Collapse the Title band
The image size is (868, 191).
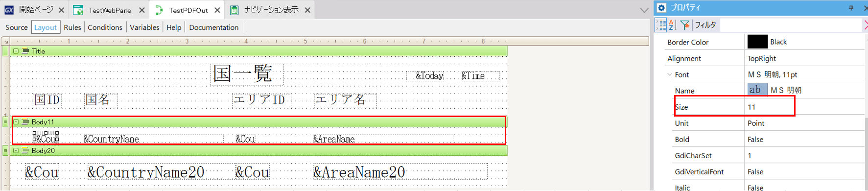(x=16, y=51)
